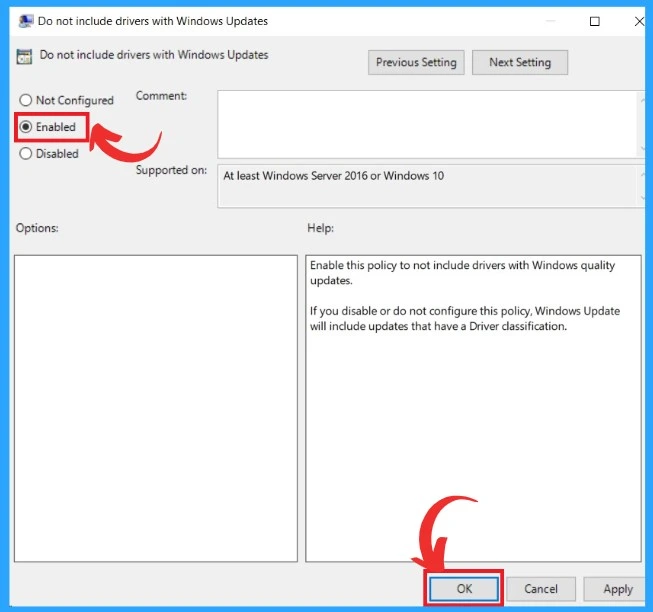653x612 pixels.
Task: Click 'At least Windows Server 2016 or Windows 10' text
Action: click(x=334, y=176)
